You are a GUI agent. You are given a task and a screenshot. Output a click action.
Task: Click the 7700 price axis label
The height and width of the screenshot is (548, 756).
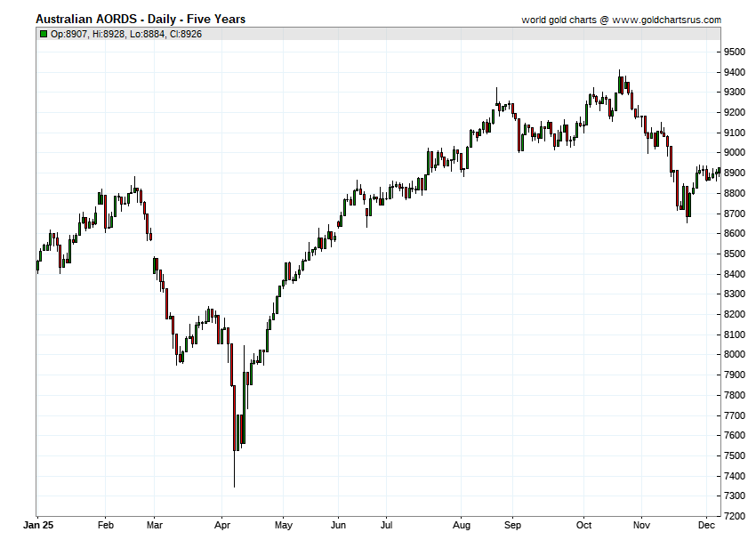735,415
